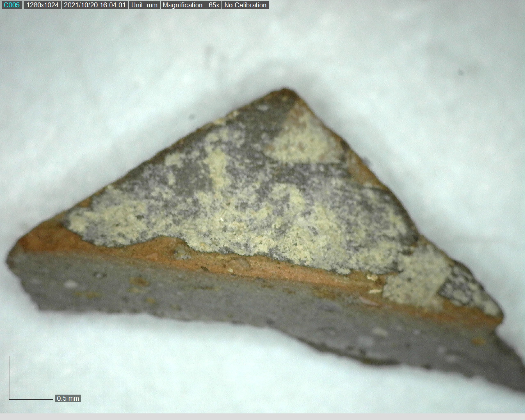
Task: Click the C005 camera label
Action: point(11,5)
